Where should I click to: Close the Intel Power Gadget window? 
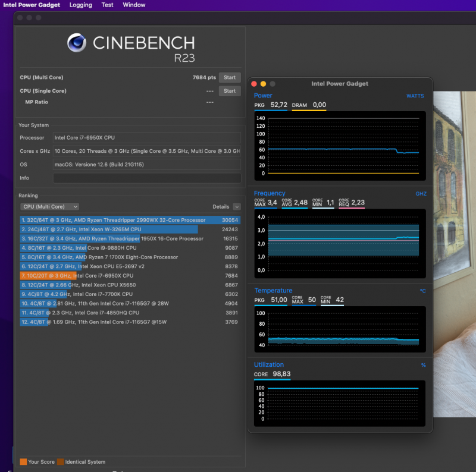(255, 84)
